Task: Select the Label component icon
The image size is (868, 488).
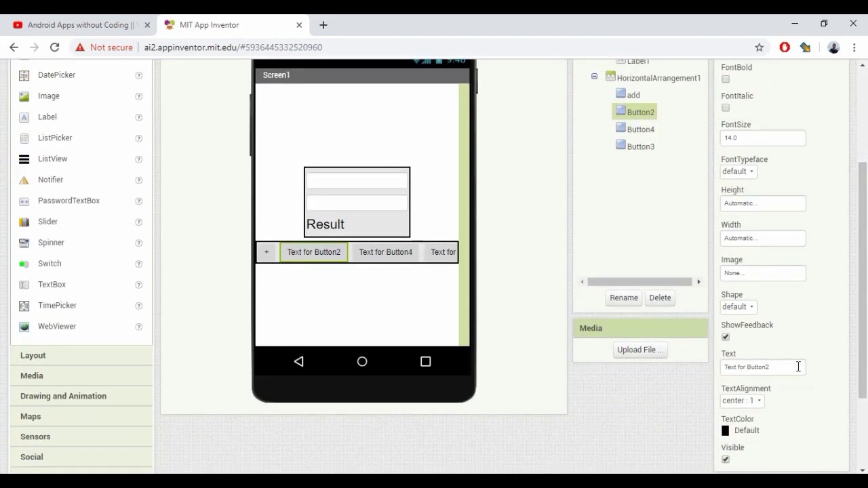Action: point(24,117)
